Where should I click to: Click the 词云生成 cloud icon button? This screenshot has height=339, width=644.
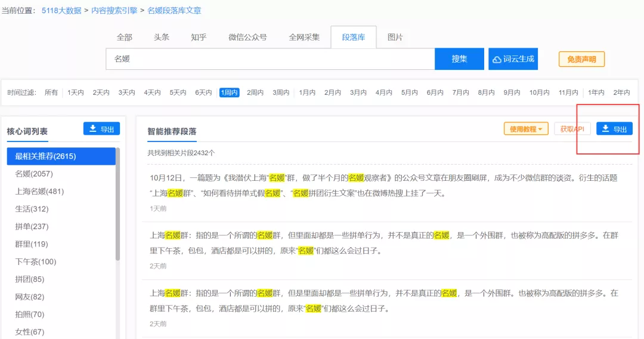(x=513, y=59)
